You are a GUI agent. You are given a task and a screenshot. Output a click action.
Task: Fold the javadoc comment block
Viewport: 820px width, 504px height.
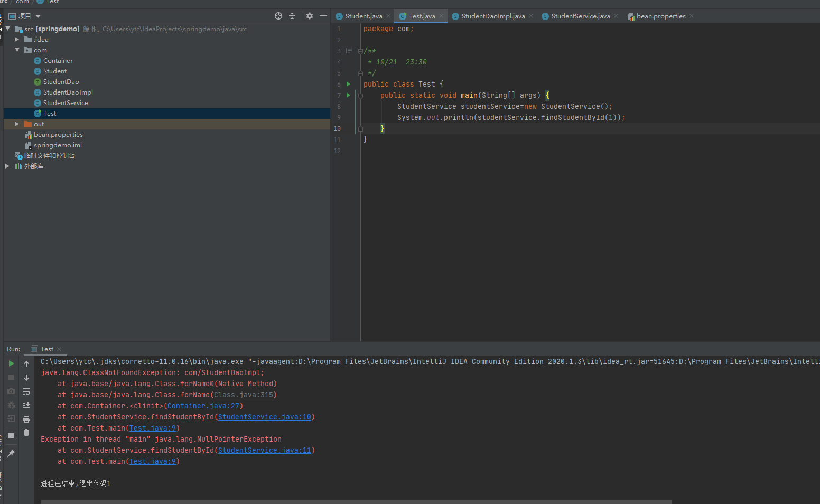point(360,51)
